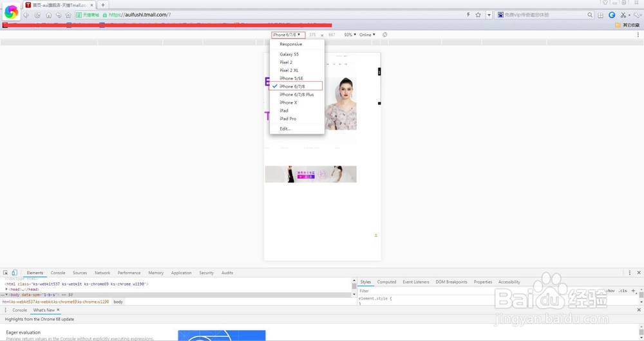This screenshot has width=644, height=341.
Task: Close the DevTools panel
Action: click(x=639, y=273)
